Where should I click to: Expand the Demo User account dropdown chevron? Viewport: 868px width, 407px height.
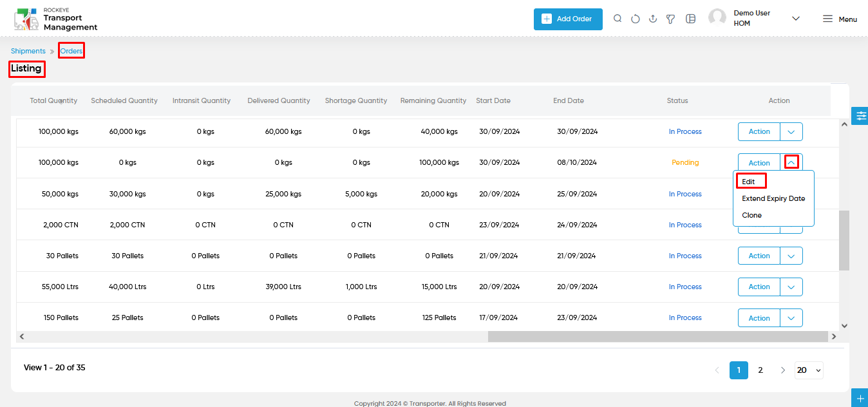click(796, 19)
